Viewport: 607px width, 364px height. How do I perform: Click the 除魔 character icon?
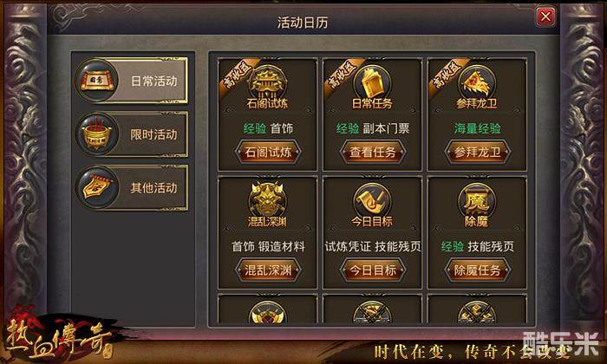(477, 200)
